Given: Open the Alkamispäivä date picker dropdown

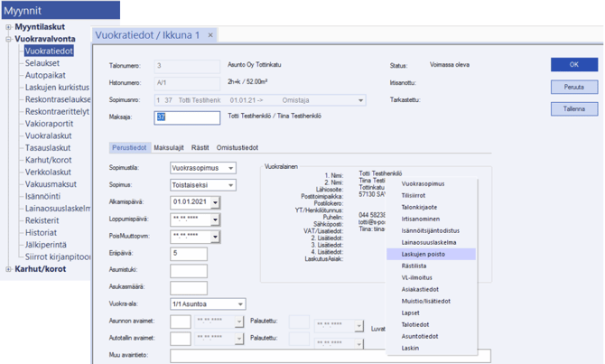Looking at the screenshot, I should pos(213,201).
